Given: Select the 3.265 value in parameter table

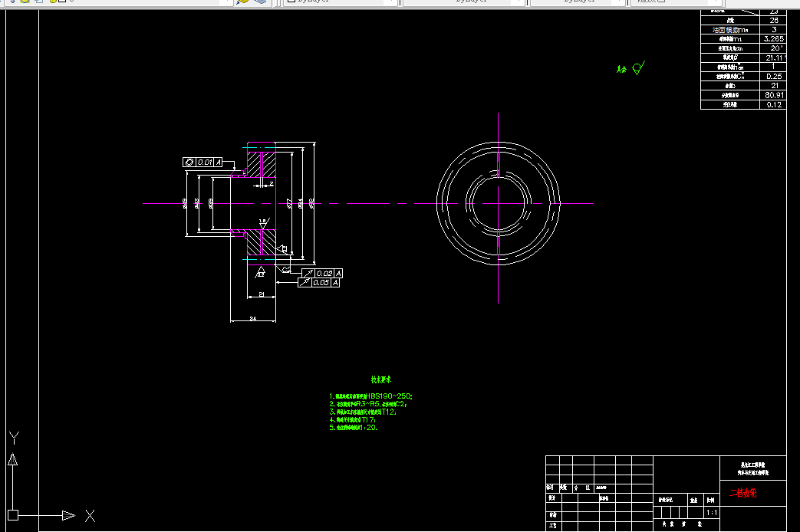Looking at the screenshot, I should (x=773, y=39).
